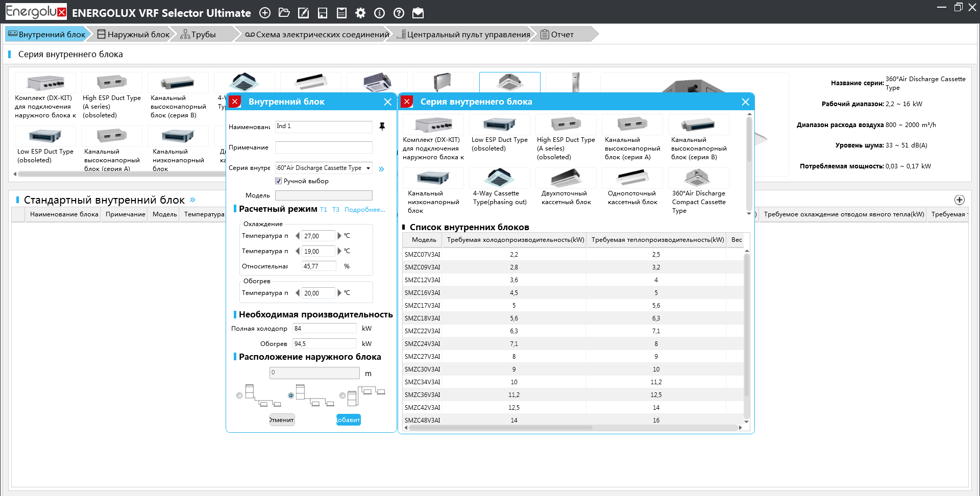
Task: Click the red X icon of the Серия внутреннего блока dialog
Action: point(407,102)
